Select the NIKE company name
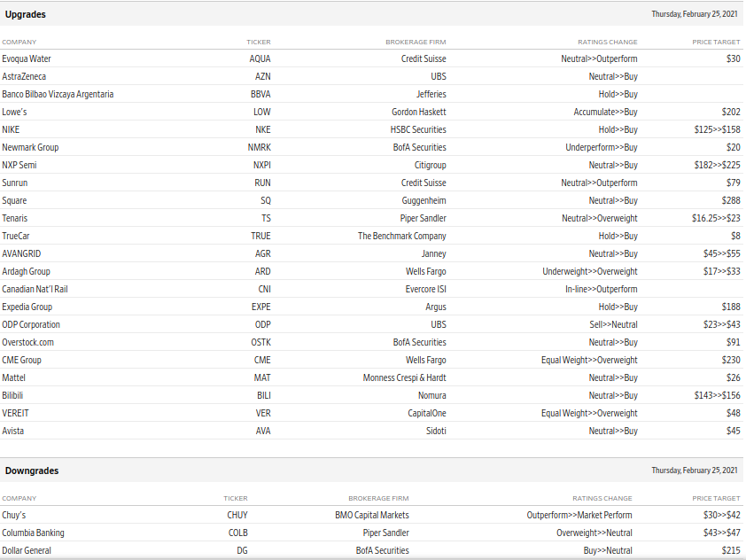This screenshot has height=560, width=746. pyautogui.click(x=11, y=129)
